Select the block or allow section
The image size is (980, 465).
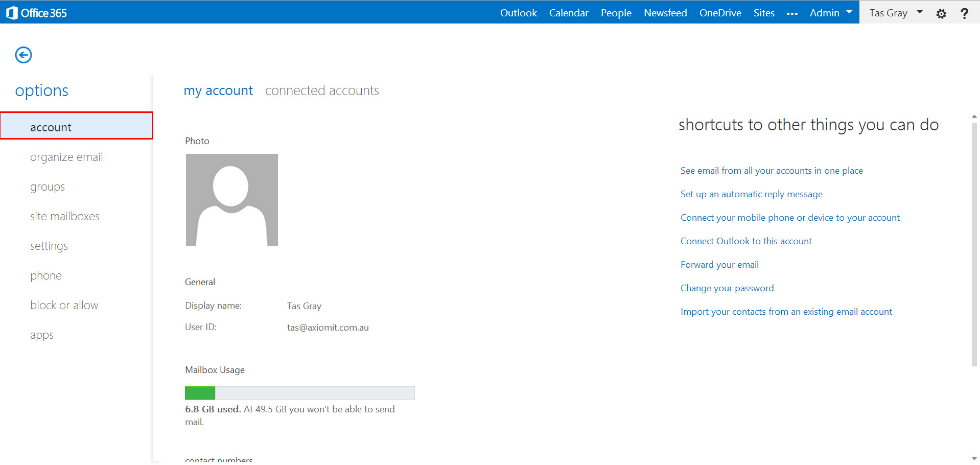64,305
